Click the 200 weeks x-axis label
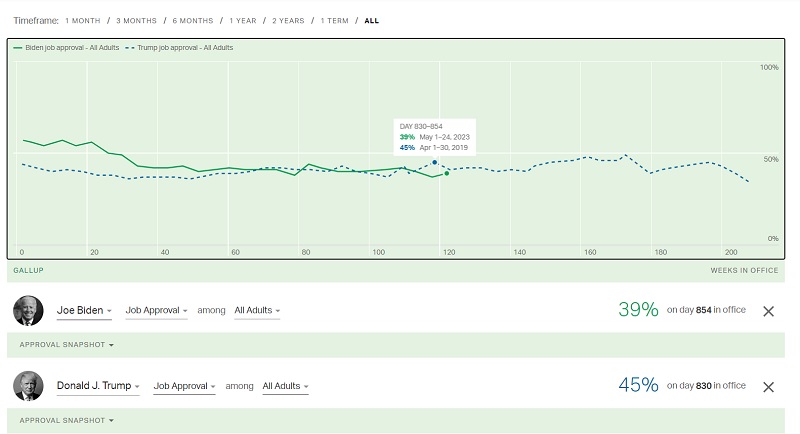Image resolution: width=800 pixels, height=434 pixels. pos(731,252)
